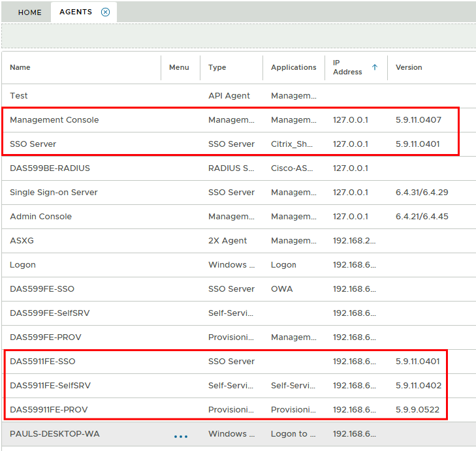The image size is (476, 451).
Task: Click the Applications column header
Action: click(x=293, y=67)
